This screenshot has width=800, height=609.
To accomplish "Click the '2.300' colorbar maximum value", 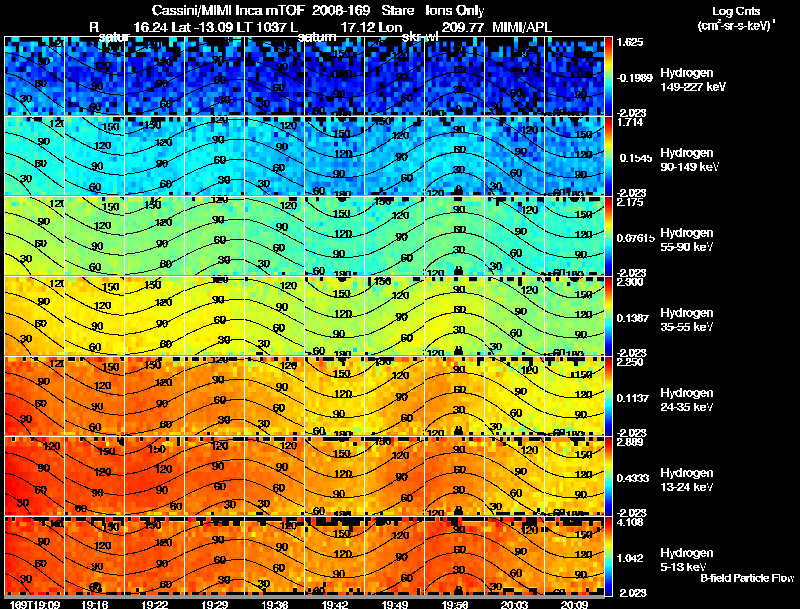I will click(x=630, y=283).
